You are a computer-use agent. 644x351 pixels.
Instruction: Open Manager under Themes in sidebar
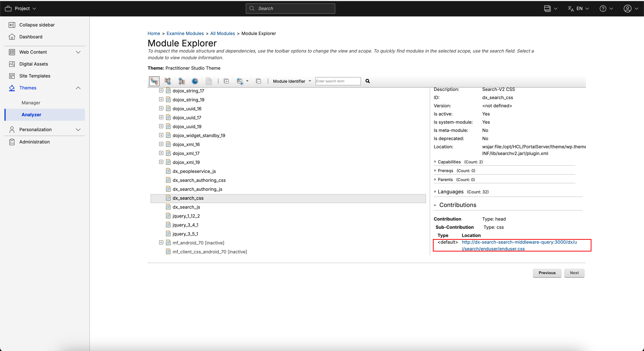click(31, 102)
